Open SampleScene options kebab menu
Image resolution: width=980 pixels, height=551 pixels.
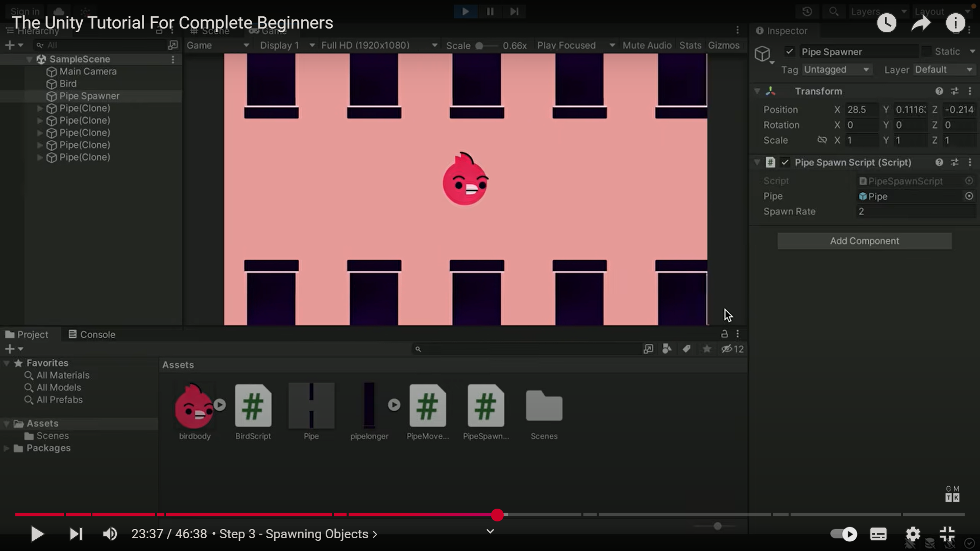click(173, 60)
